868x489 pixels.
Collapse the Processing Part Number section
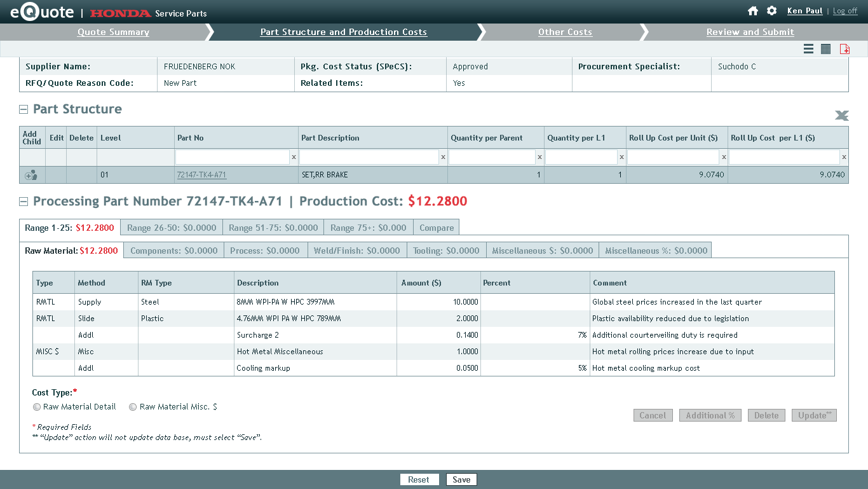pos(24,202)
